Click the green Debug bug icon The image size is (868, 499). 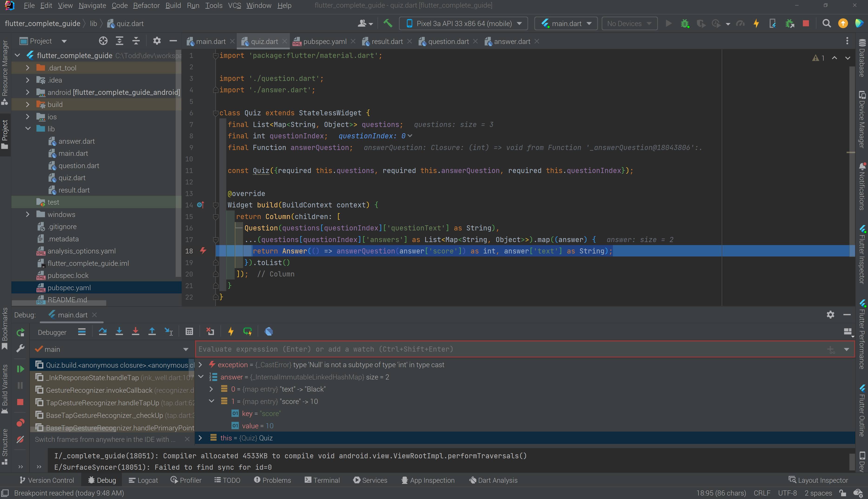[684, 23]
